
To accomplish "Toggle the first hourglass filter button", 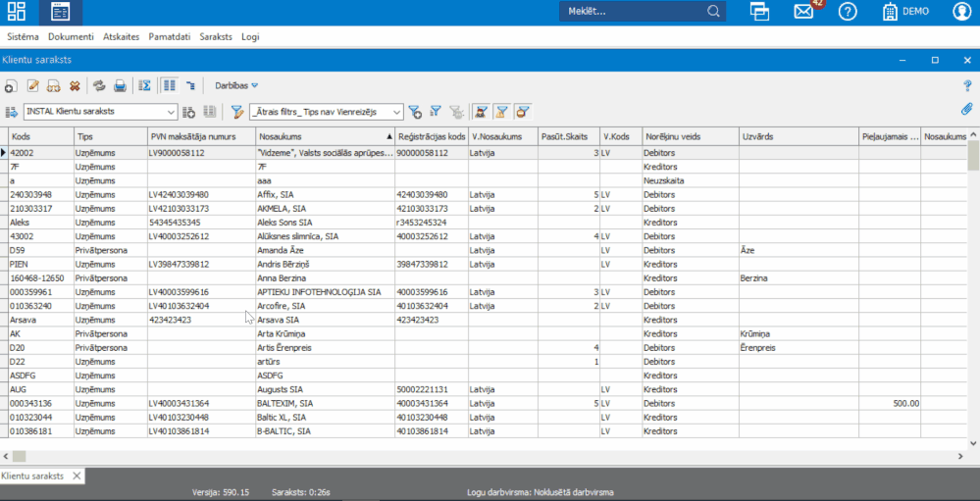I will click(481, 112).
